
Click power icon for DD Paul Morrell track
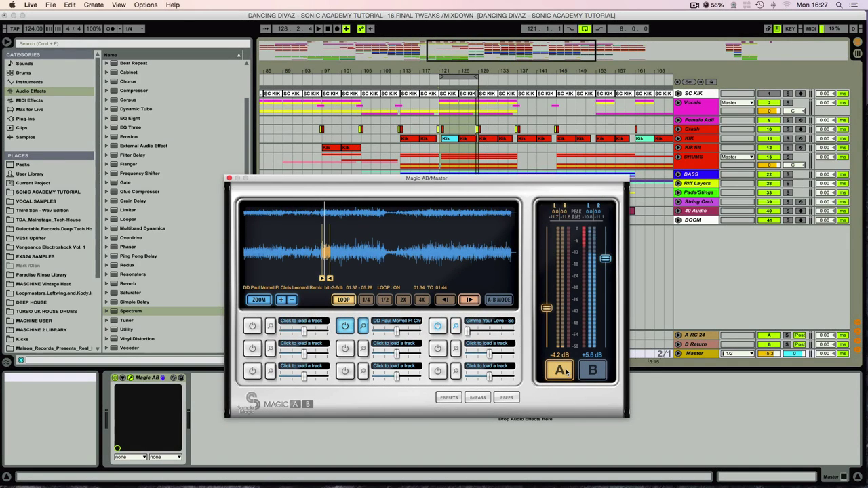click(345, 326)
